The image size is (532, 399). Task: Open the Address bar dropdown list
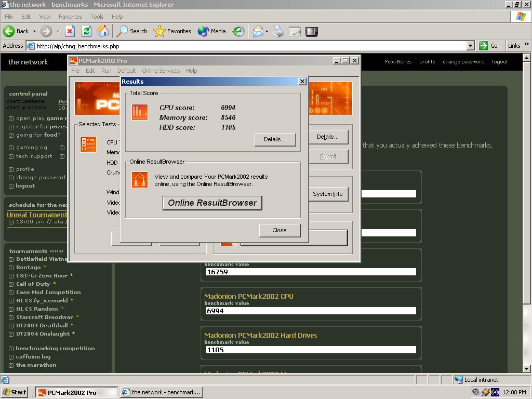pyautogui.click(x=470, y=46)
